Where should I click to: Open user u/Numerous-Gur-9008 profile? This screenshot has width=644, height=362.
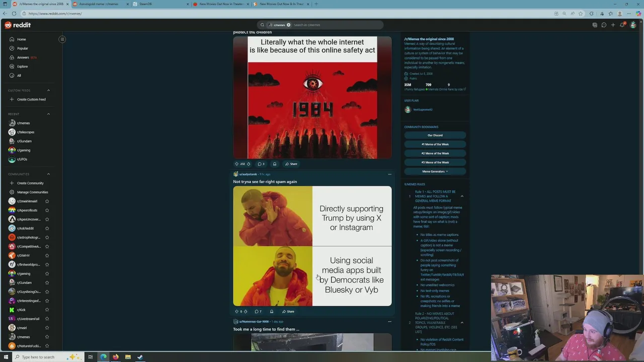click(x=254, y=322)
